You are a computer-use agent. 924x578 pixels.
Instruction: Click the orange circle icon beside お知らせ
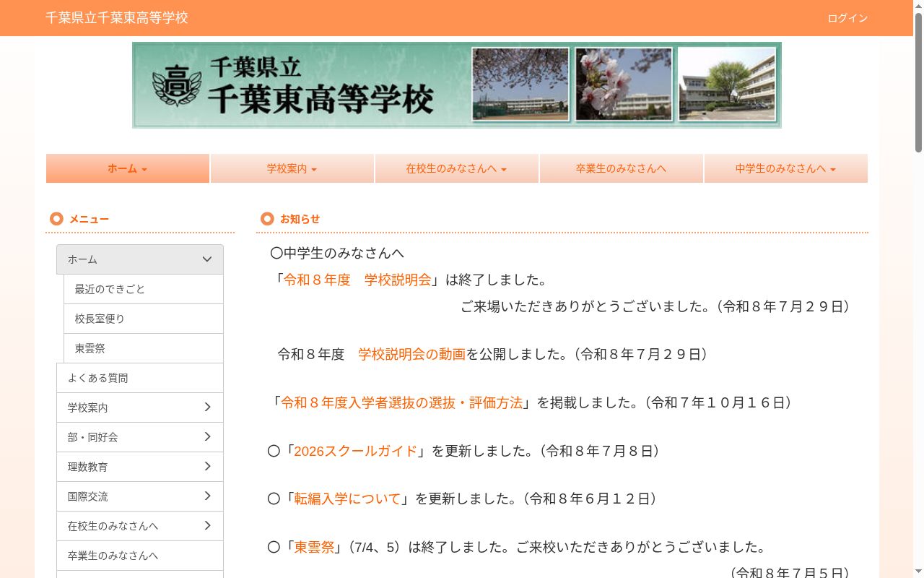267,218
